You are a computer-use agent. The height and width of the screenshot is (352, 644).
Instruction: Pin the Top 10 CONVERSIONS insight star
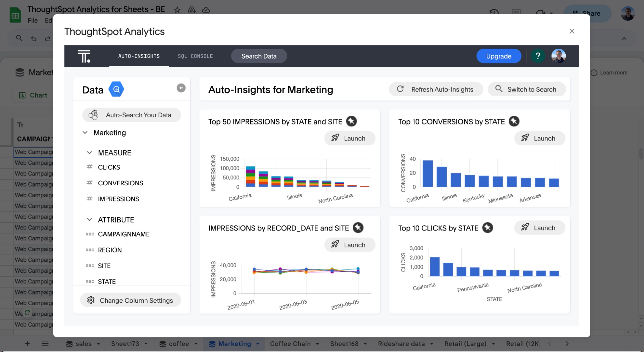point(514,121)
